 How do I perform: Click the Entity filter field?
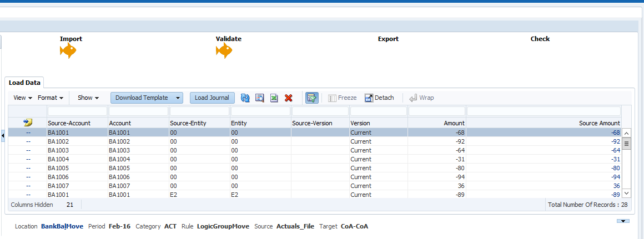pyautogui.click(x=260, y=111)
